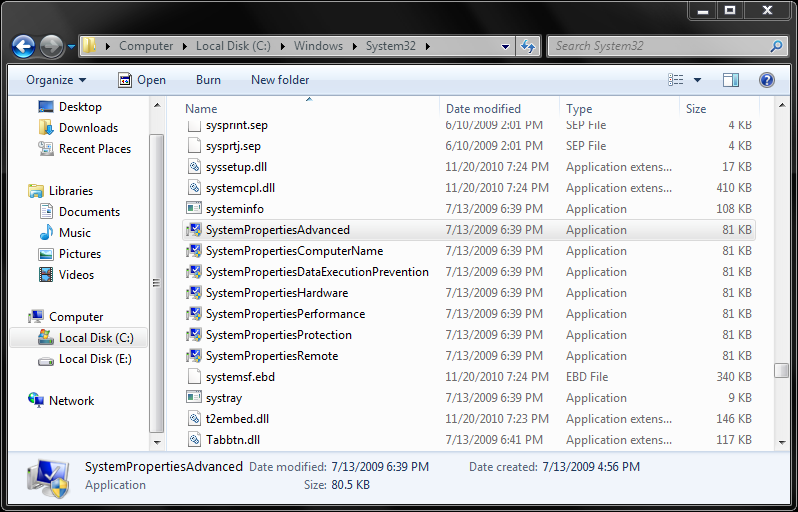Viewport: 798px width, 512px height.
Task: Click the Local Disk (E:) drive icon
Action: pyautogui.click(x=46, y=360)
